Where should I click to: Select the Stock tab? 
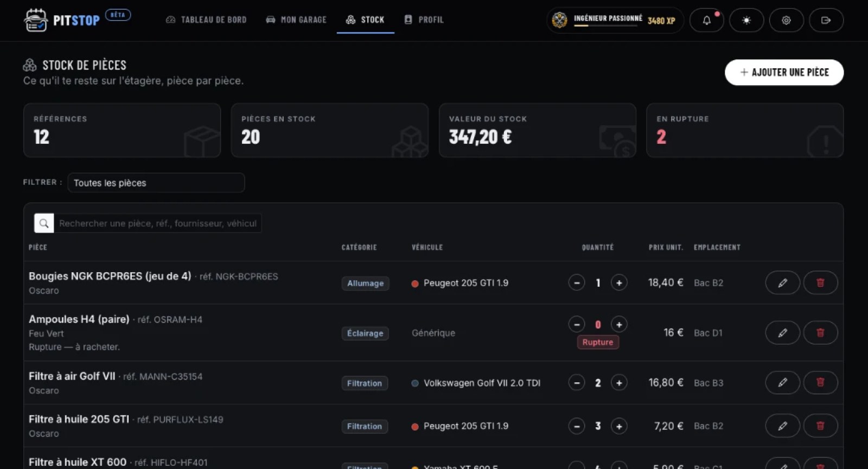[x=365, y=20]
